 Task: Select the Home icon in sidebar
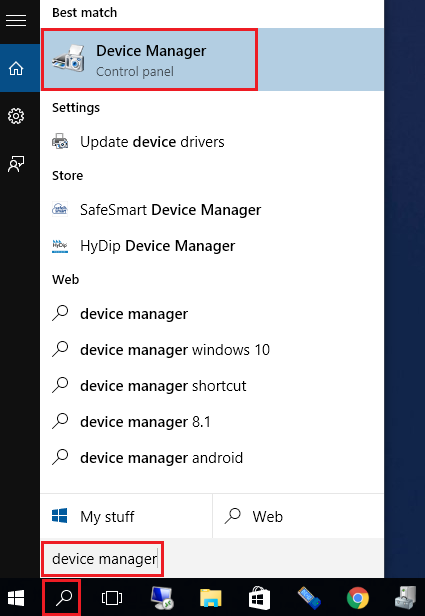click(16, 68)
